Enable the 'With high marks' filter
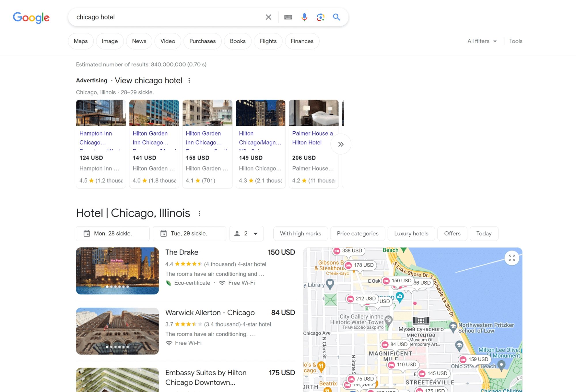This screenshot has height=392, width=576. (x=300, y=233)
